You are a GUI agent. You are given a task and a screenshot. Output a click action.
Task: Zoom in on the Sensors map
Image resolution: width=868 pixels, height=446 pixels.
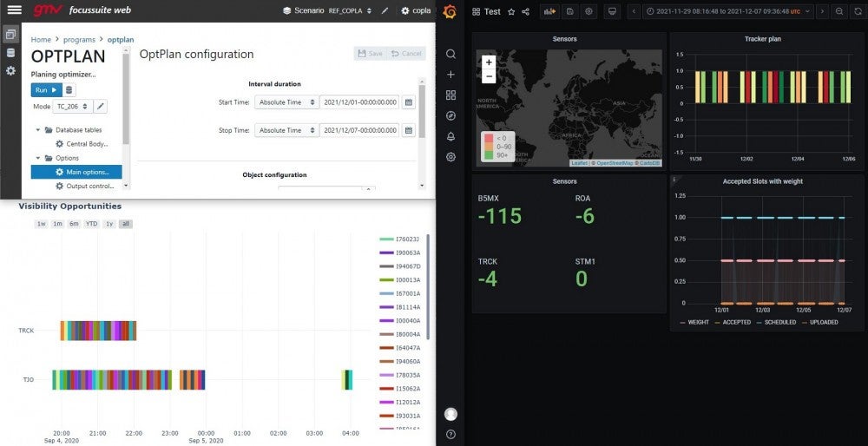[488, 62]
